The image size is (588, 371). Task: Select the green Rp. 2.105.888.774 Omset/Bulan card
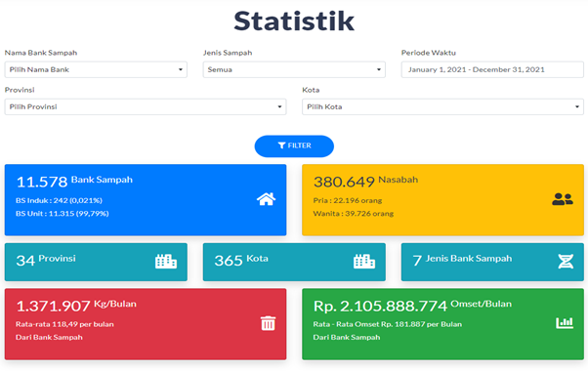[442, 324]
